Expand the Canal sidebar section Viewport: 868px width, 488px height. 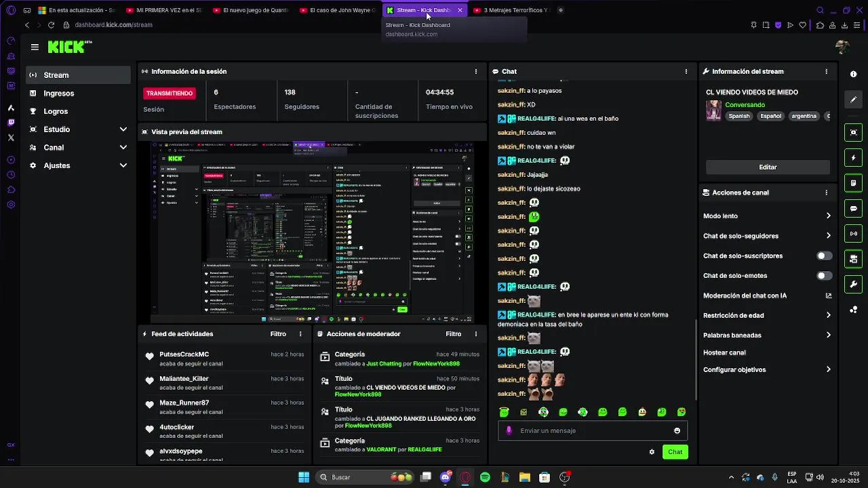click(x=78, y=148)
